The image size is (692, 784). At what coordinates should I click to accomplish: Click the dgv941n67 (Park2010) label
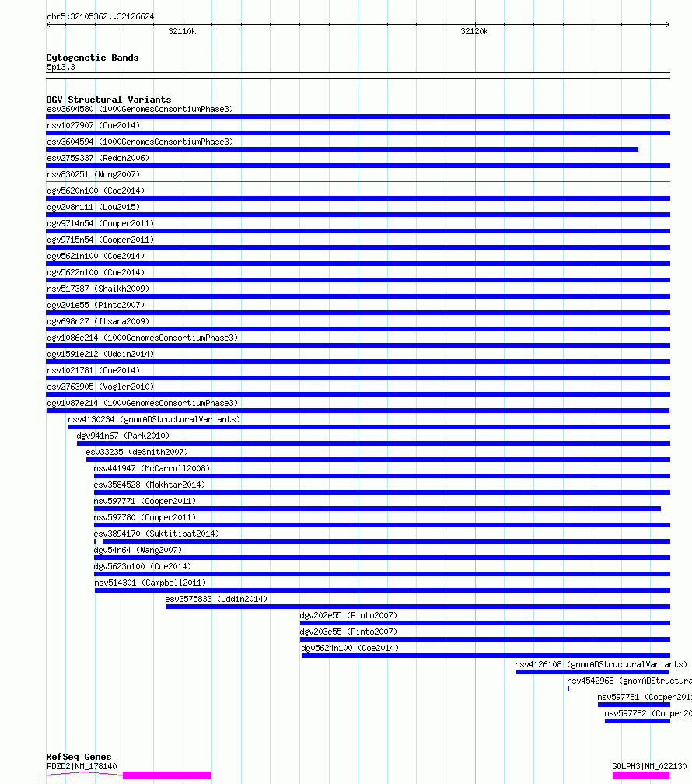[x=123, y=436]
